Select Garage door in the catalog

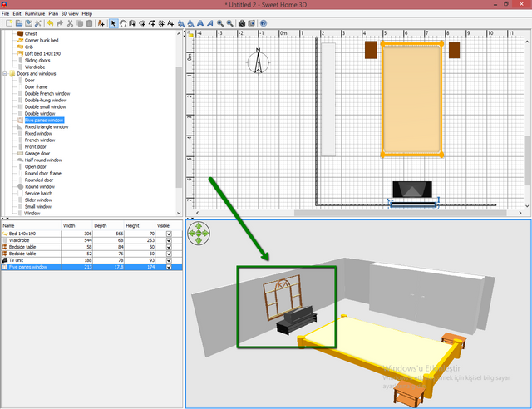(37, 154)
